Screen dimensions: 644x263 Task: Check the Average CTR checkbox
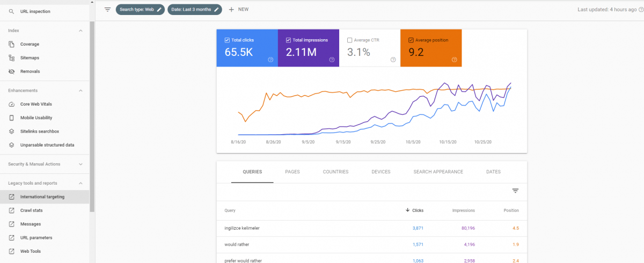click(x=350, y=40)
